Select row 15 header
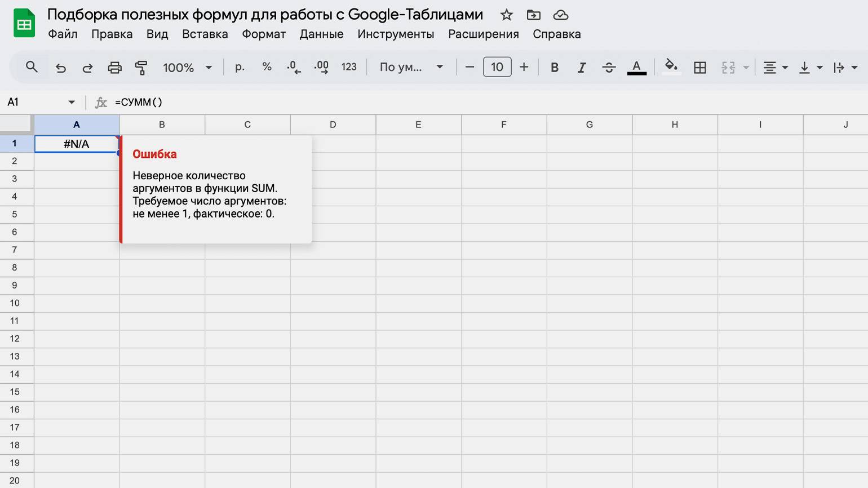The image size is (868, 488). coord(17,392)
